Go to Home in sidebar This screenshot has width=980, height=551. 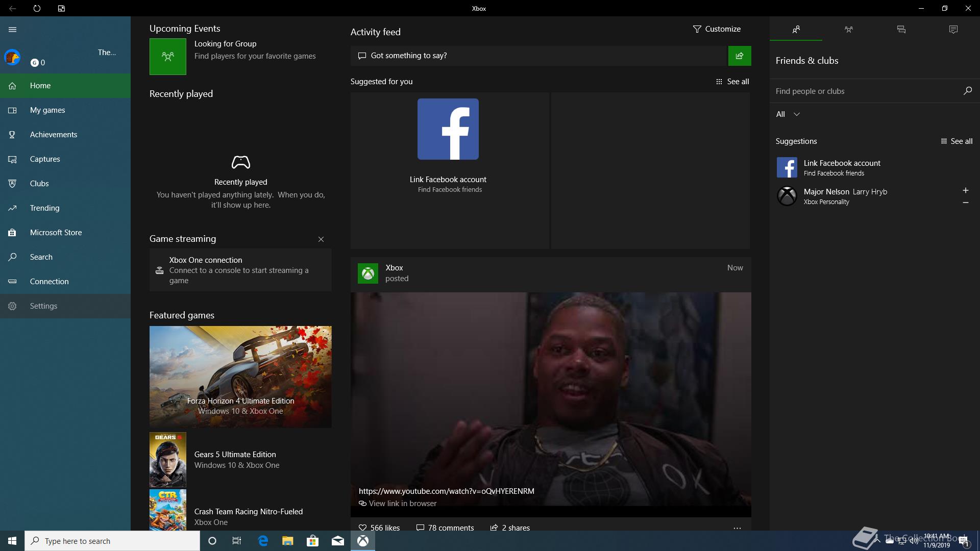pos(65,86)
